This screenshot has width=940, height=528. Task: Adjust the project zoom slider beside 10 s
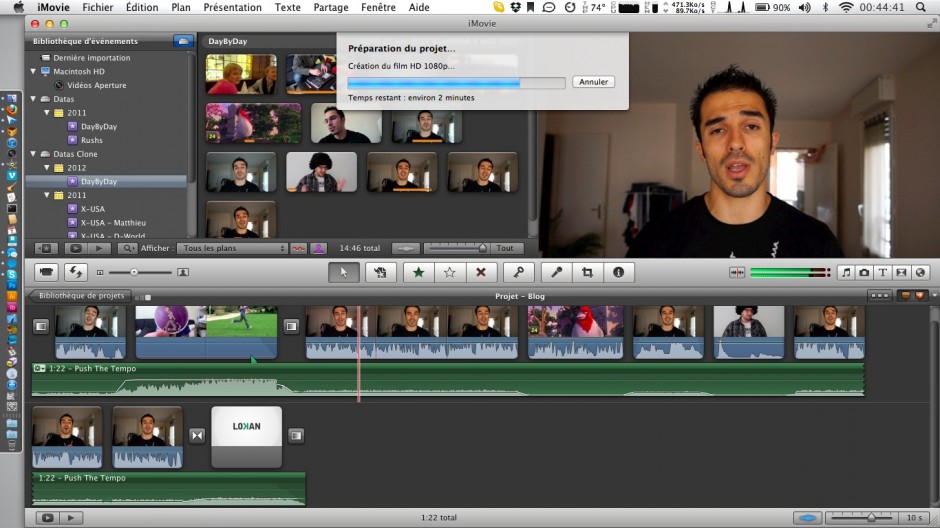861,517
